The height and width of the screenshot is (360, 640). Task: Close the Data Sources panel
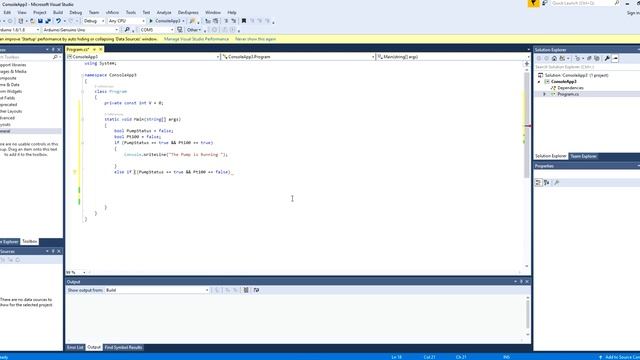(59, 251)
